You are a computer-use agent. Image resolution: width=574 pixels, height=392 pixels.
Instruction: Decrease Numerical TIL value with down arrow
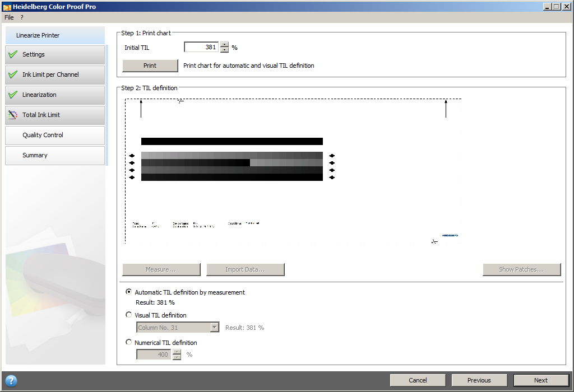(x=177, y=357)
